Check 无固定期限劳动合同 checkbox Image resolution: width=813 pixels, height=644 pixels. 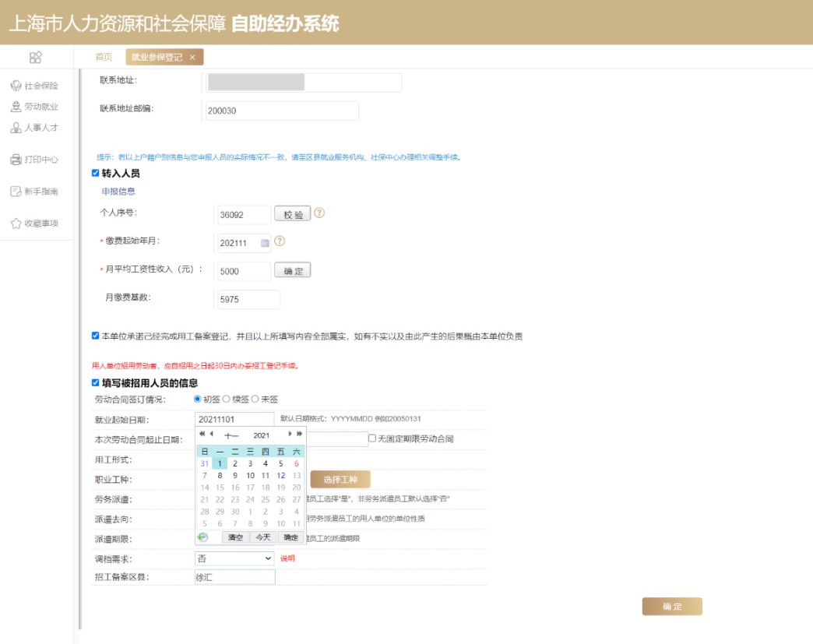coord(372,438)
